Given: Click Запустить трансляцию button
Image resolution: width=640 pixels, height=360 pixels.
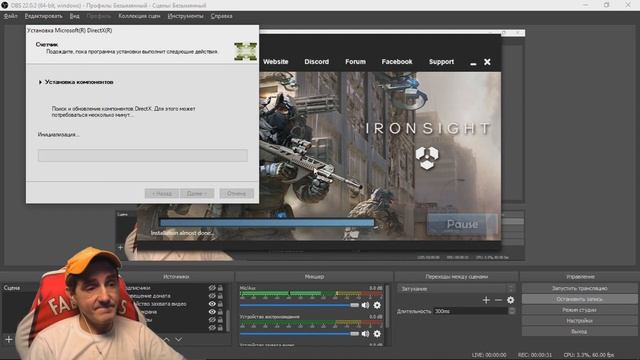Looking at the screenshot, I should 579,288.
